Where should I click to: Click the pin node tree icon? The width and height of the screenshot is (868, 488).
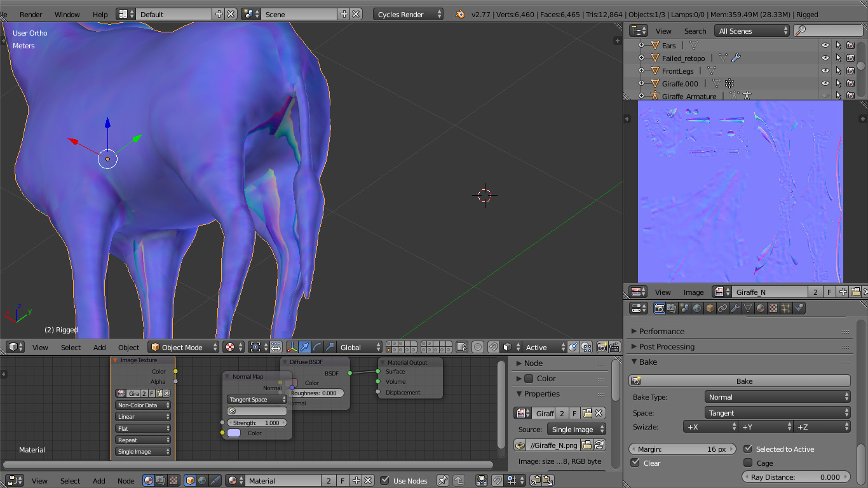[443, 480]
